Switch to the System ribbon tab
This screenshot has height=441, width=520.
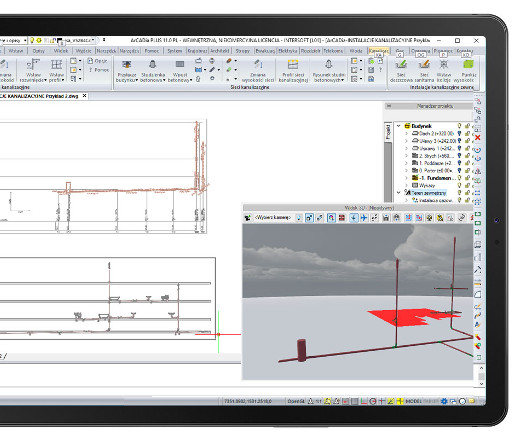pos(174,51)
